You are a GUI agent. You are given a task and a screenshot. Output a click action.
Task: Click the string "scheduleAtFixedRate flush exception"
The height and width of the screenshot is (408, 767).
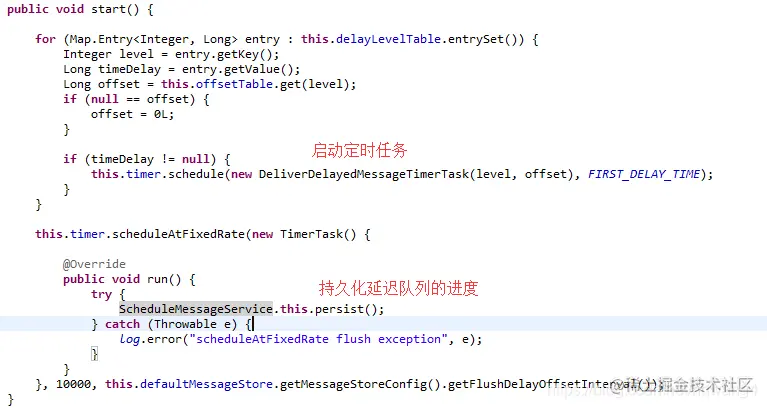(318, 339)
